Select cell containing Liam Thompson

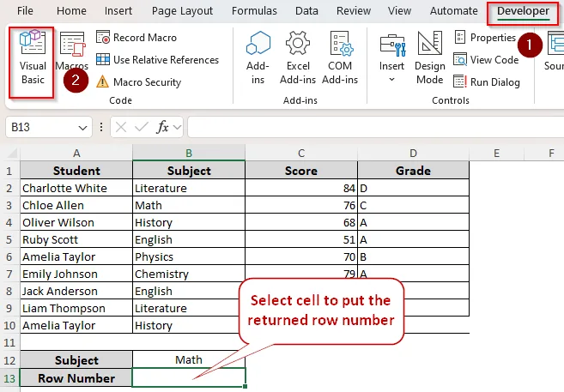point(76,308)
